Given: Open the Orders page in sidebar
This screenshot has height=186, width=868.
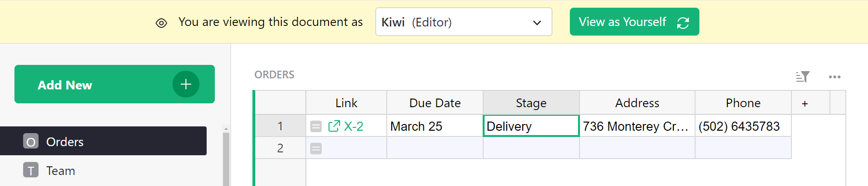Looking at the screenshot, I should (x=103, y=141).
